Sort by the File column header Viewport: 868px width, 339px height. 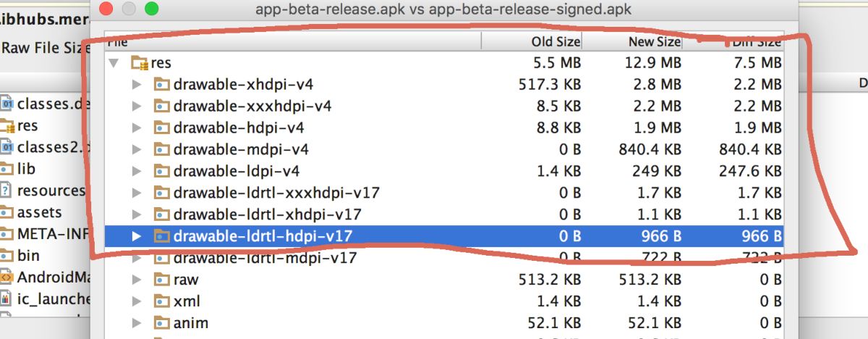(x=293, y=42)
